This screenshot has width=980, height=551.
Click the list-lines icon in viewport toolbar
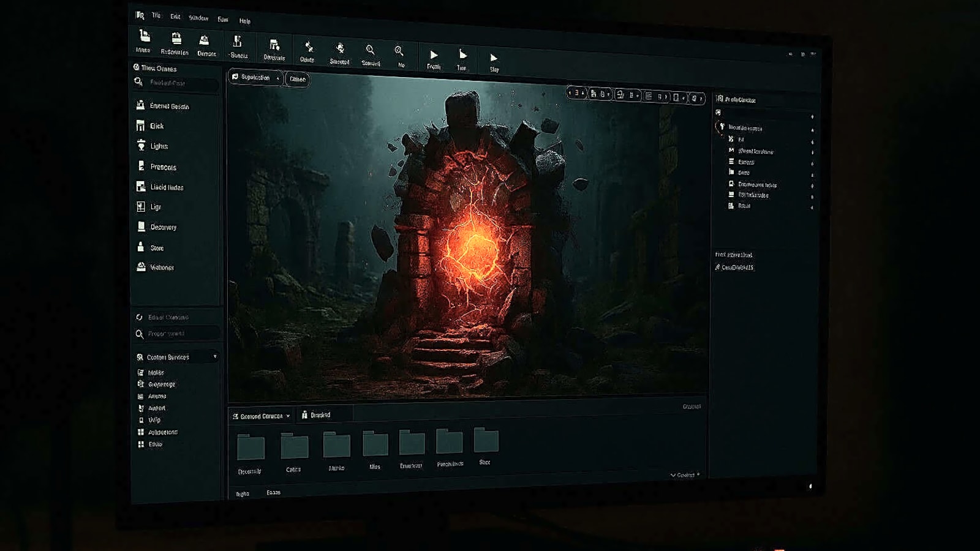[648, 96]
